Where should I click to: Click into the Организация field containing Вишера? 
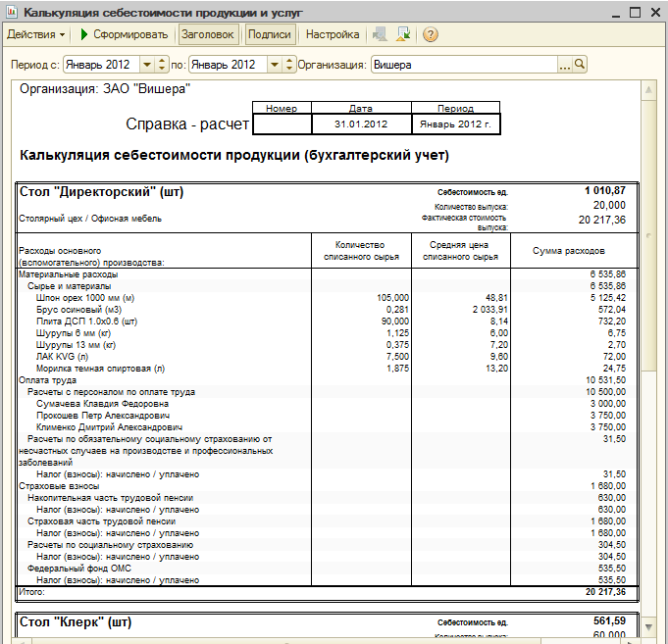point(464,65)
